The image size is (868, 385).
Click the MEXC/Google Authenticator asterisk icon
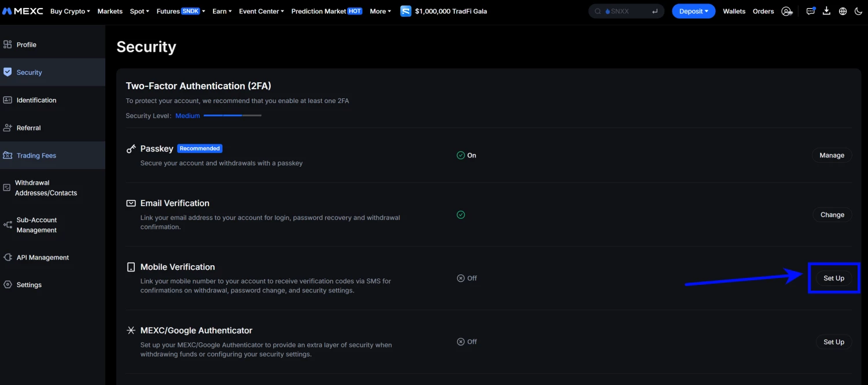coord(131,331)
